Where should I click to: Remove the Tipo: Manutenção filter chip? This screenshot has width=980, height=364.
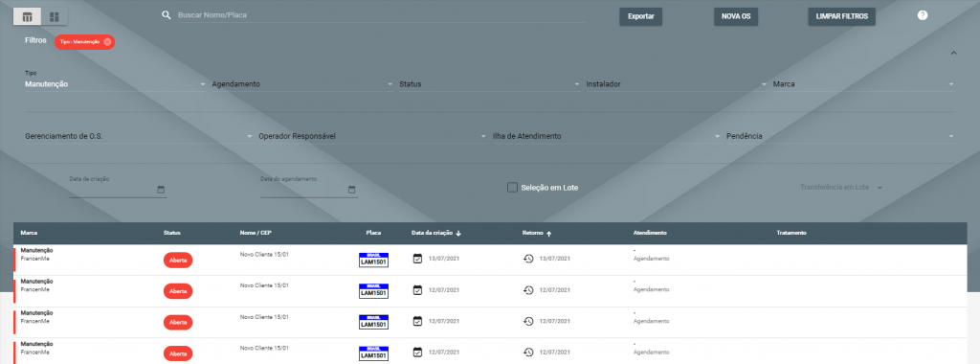[107, 42]
